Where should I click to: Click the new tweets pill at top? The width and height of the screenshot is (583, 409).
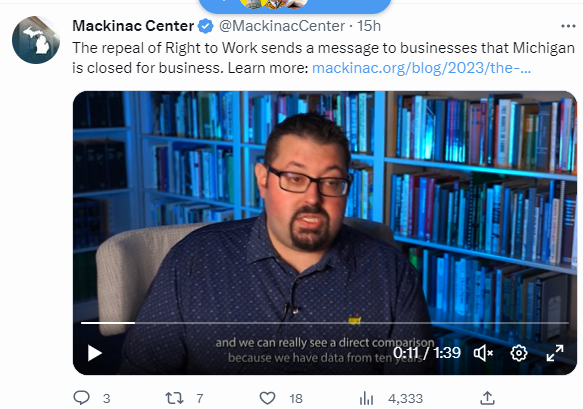click(295, 6)
